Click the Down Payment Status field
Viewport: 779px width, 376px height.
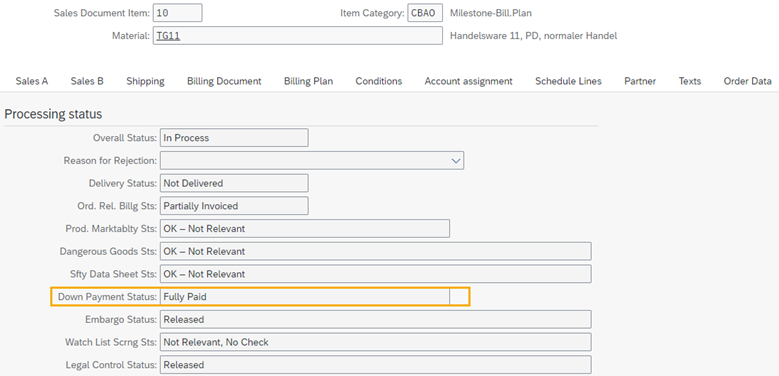click(305, 297)
